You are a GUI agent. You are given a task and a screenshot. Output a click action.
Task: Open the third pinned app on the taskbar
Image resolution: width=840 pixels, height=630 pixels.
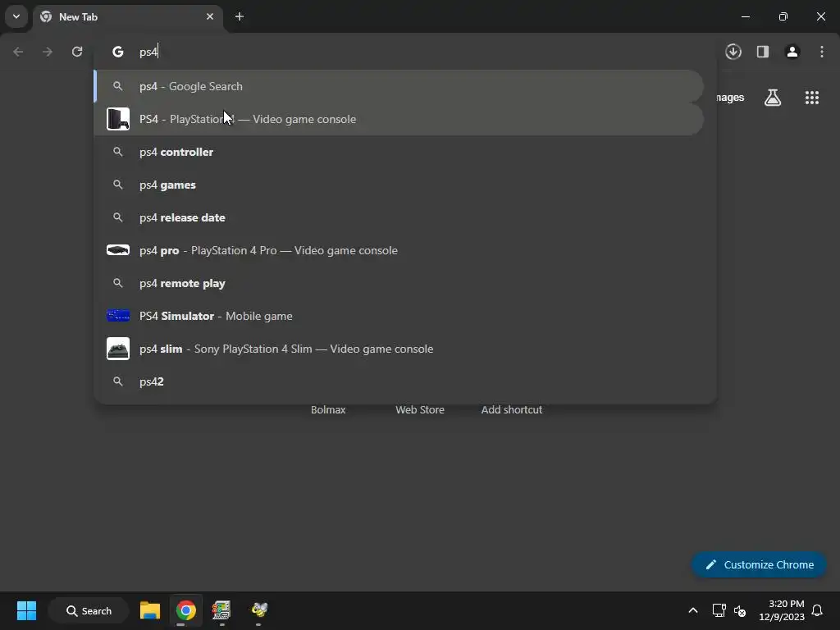221,610
